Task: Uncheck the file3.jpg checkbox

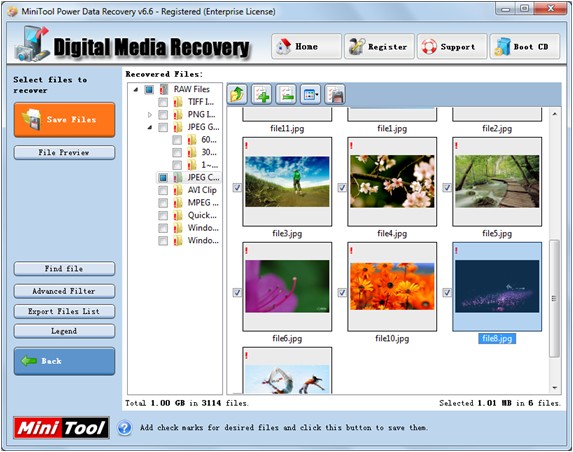Action: [237, 188]
